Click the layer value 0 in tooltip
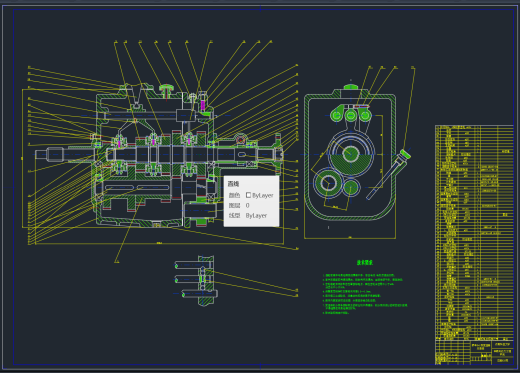520x373 pixels. 247,205
